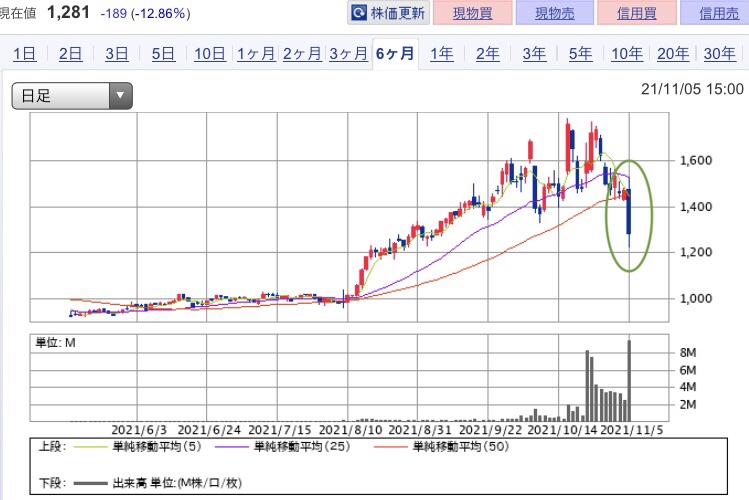Open the 現物売 order link
This screenshot has height=500, width=749.
coord(555,13)
